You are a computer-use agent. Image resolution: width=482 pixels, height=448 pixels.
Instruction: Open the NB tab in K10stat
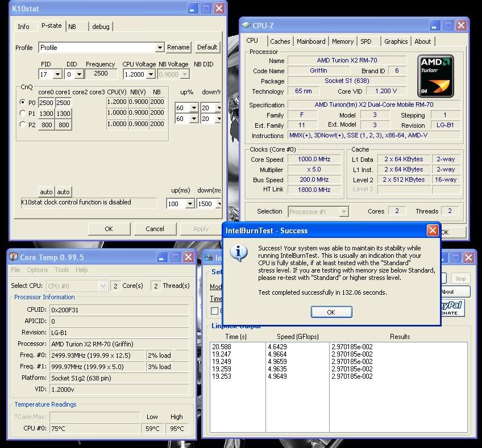[x=72, y=27]
